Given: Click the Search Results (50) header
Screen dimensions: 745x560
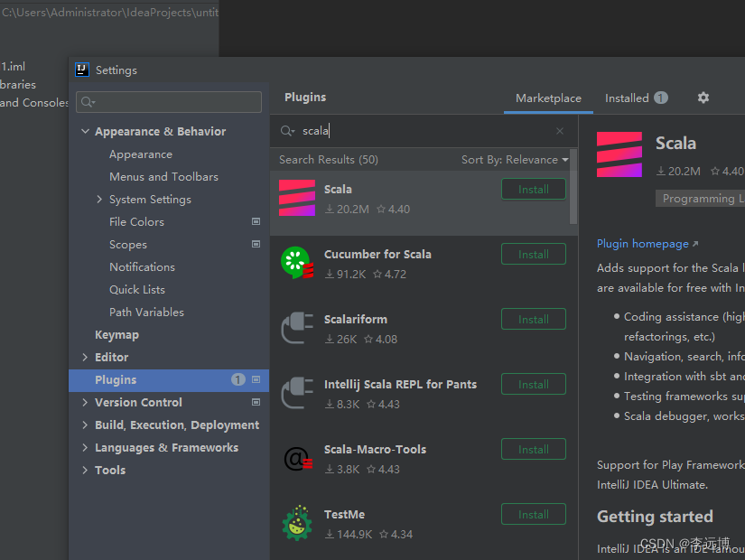Looking at the screenshot, I should point(329,160).
